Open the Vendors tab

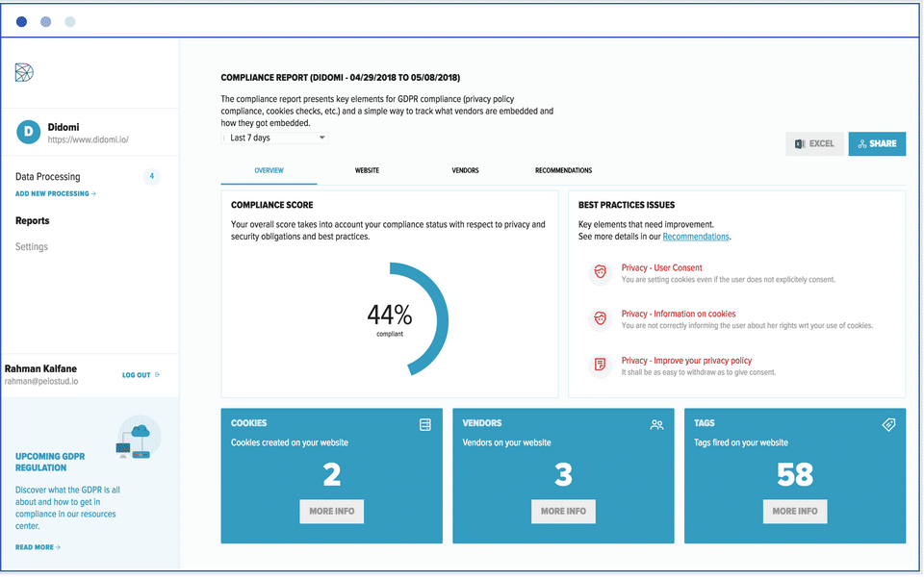[465, 170]
